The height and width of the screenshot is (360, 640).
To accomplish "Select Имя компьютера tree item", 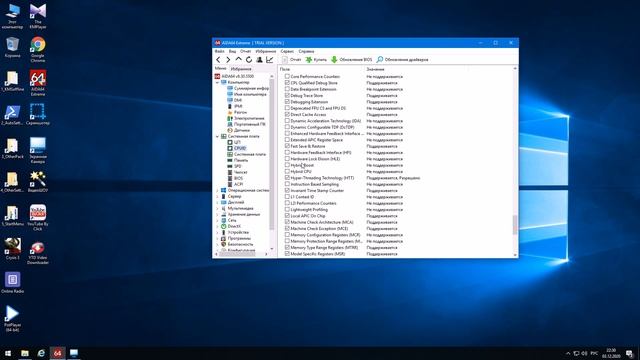I will (247, 94).
